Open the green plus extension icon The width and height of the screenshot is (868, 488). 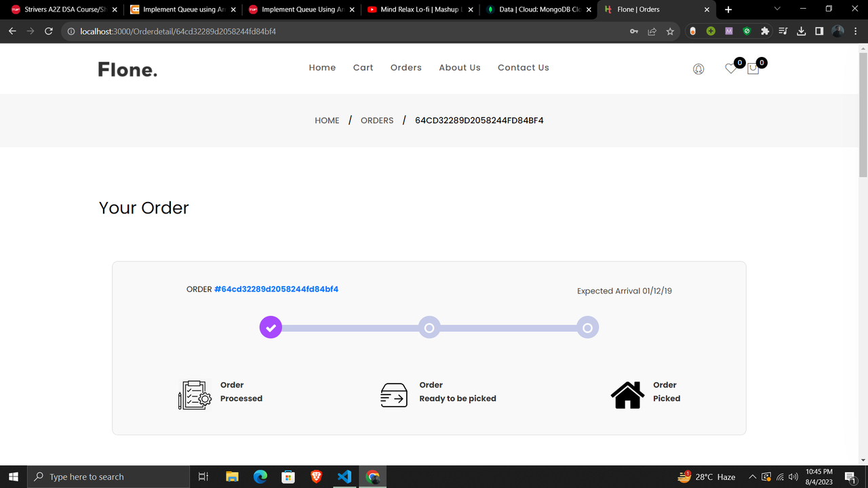pyautogui.click(x=711, y=31)
